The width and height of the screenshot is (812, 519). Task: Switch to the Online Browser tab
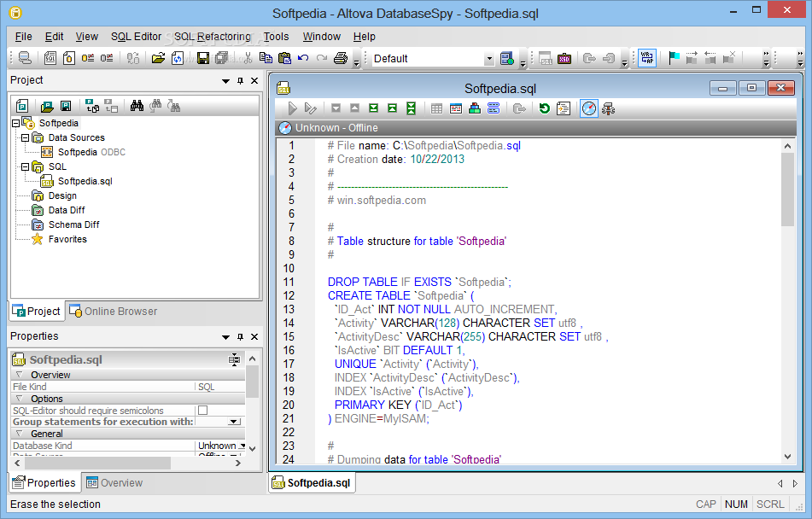(x=113, y=311)
